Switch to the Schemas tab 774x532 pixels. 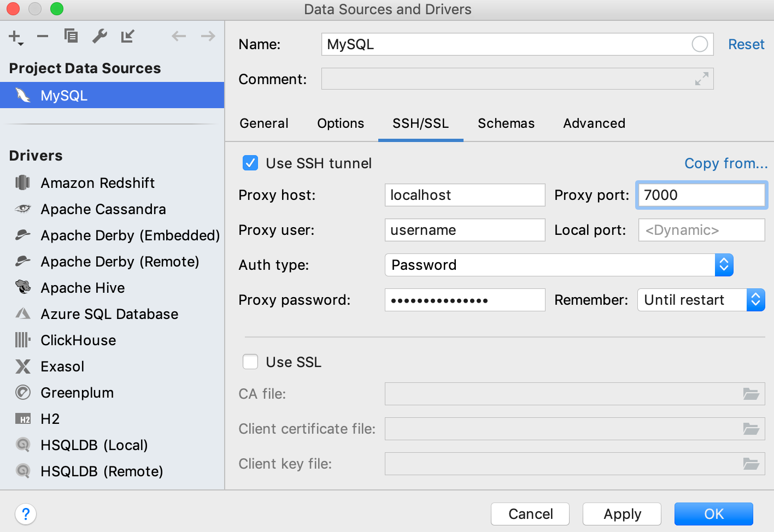[506, 123]
